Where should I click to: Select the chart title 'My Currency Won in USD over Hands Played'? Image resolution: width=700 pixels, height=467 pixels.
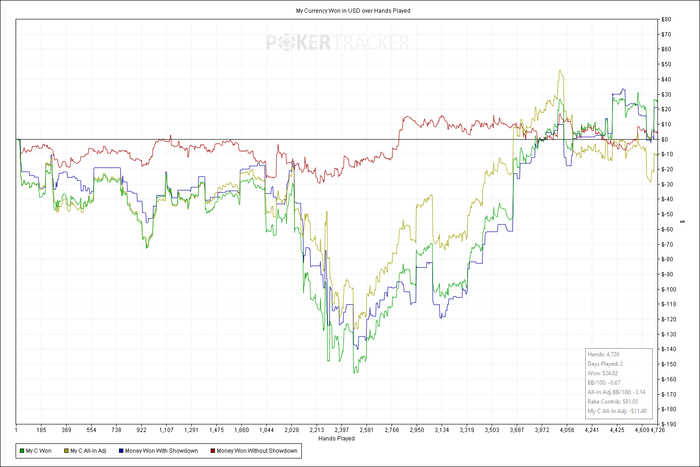353,10
